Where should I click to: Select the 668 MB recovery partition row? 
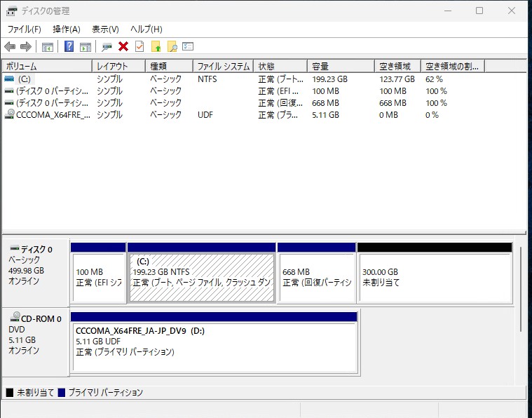(244, 103)
